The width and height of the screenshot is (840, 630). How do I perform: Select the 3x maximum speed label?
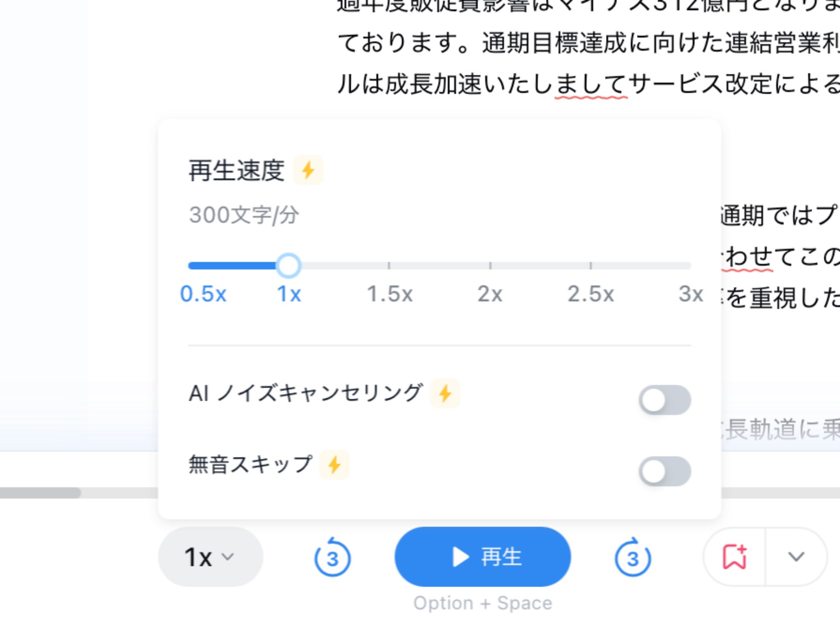691,294
